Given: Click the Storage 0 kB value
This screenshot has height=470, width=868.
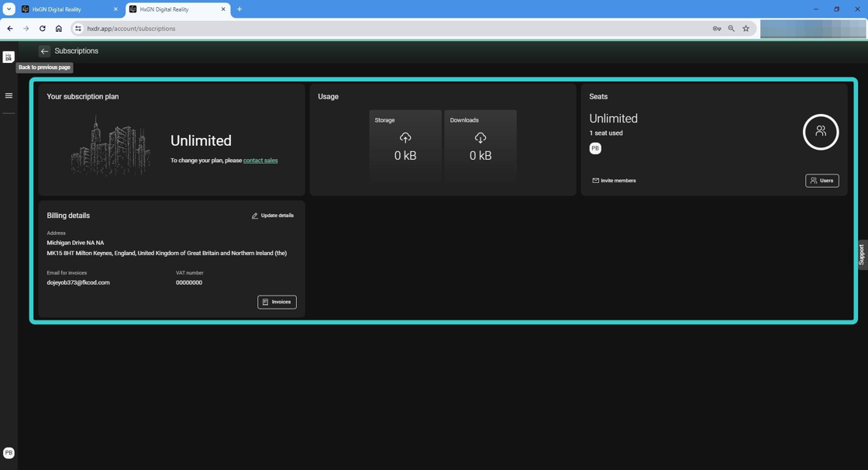Looking at the screenshot, I should tap(405, 156).
